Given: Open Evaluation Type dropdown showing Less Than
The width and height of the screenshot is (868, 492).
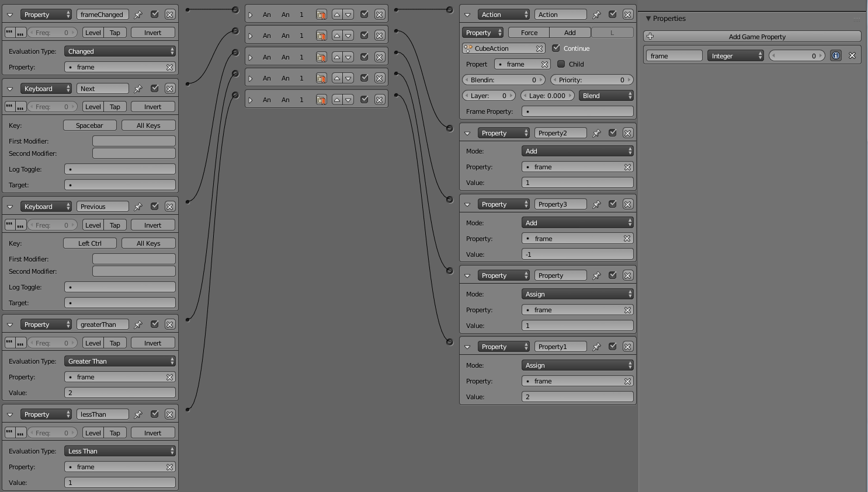Looking at the screenshot, I should pyautogui.click(x=120, y=451).
